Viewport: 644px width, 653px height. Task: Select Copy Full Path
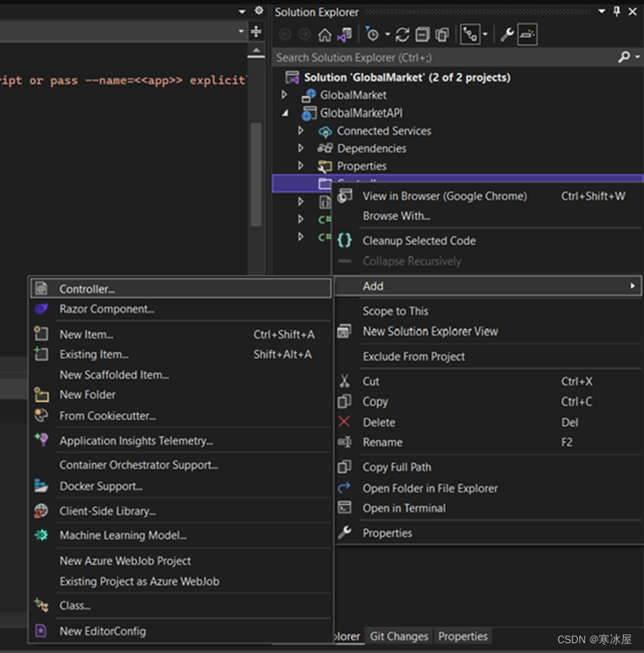[x=488, y=468]
